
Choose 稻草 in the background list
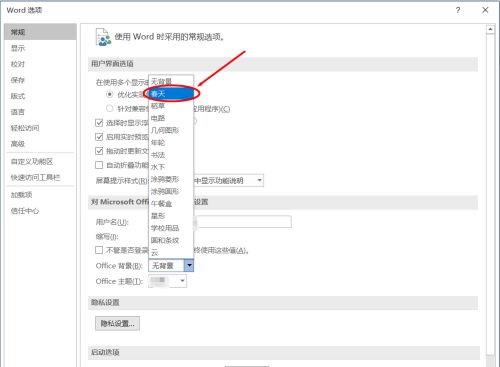pos(171,106)
